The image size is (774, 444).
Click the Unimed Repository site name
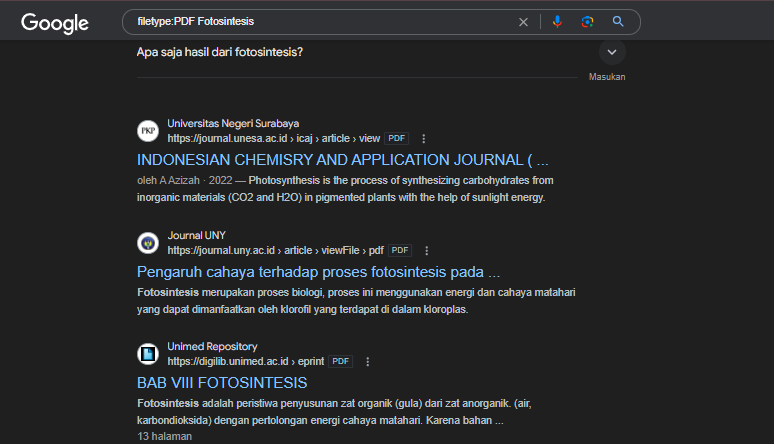coord(212,347)
